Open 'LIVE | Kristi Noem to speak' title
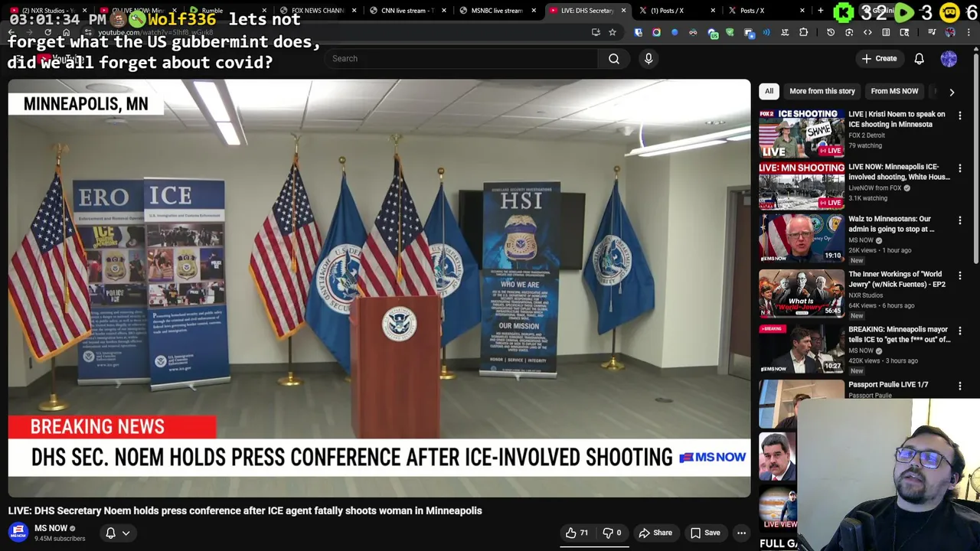The width and height of the screenshot is (980, 551). 897,119
